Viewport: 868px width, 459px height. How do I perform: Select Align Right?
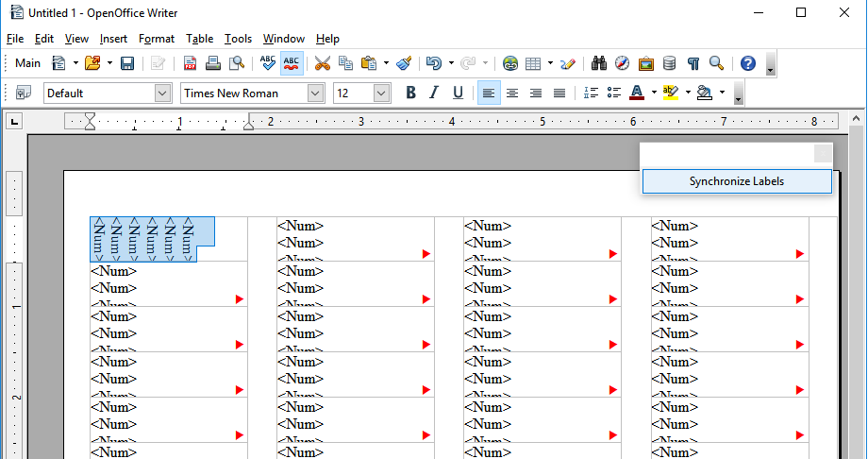click(x=536, y=93)
